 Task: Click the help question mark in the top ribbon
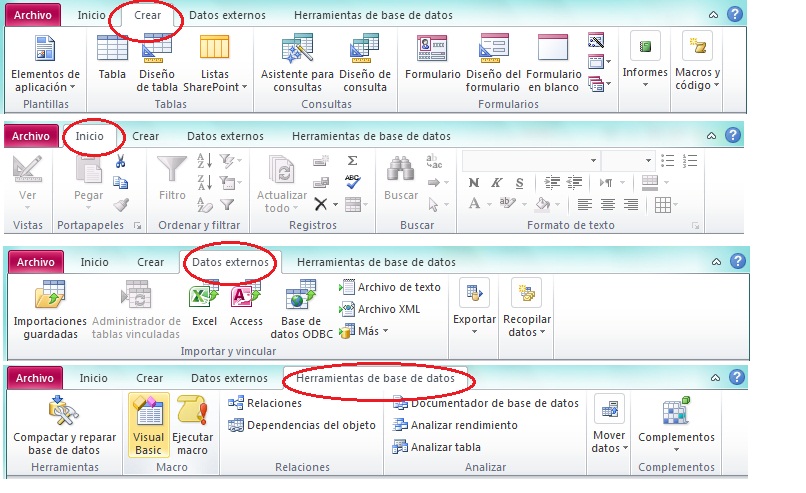(x=735, y=14)
